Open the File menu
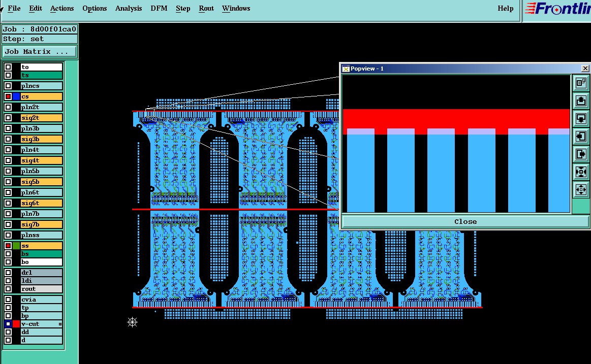This screenshot has height=364, width=591. pos(14,8)
